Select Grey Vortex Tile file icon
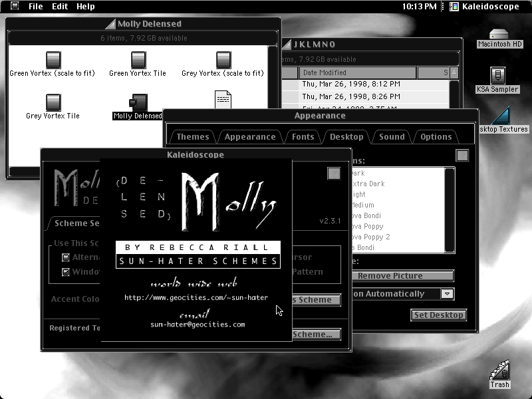This screenshot has width=532, height=399. tap(53, 102)
